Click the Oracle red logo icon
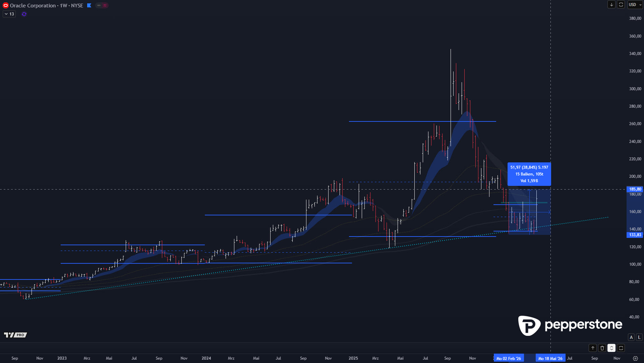644x363 pixels. tap(5, 5)
